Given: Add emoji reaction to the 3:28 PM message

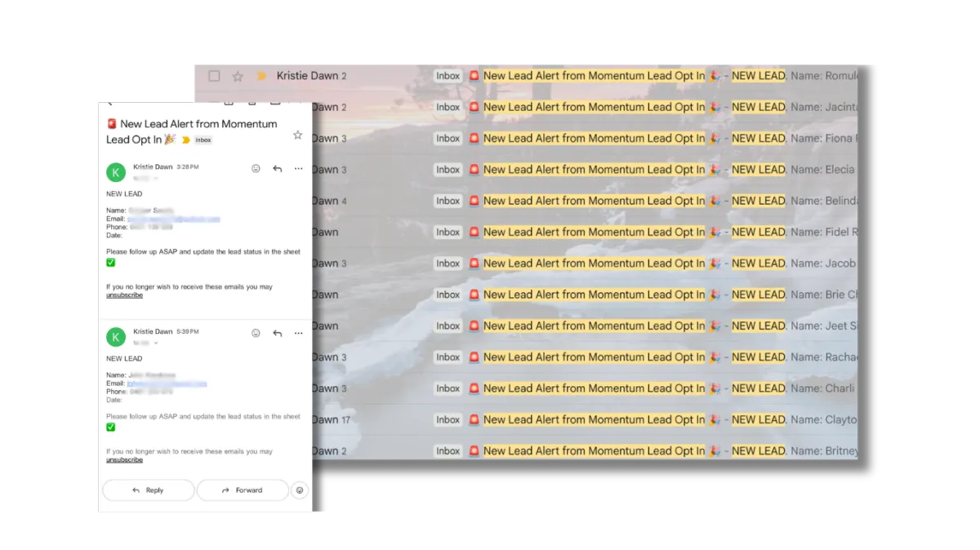Looking at the screenshot, I should tap(256, 168).
